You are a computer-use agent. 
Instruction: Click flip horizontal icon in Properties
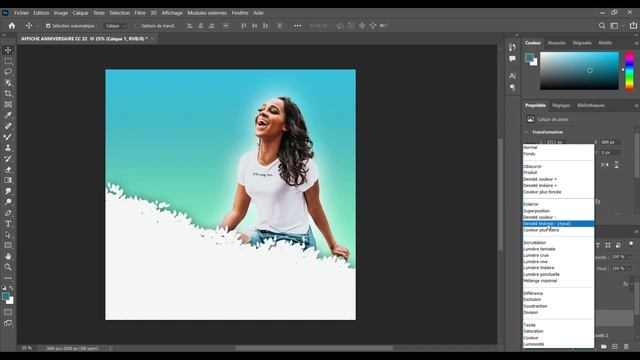pyautogui.click(x=605, y=164)
